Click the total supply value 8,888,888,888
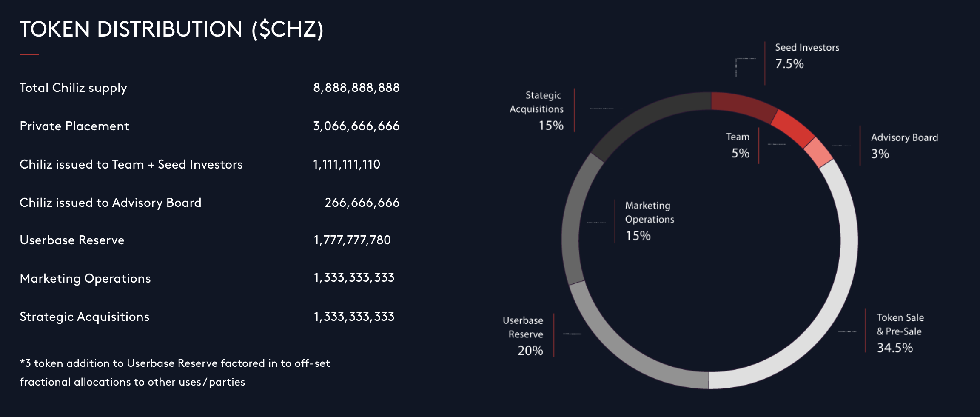The height and width of the screenshot is (417, 980). pos(356,88)
